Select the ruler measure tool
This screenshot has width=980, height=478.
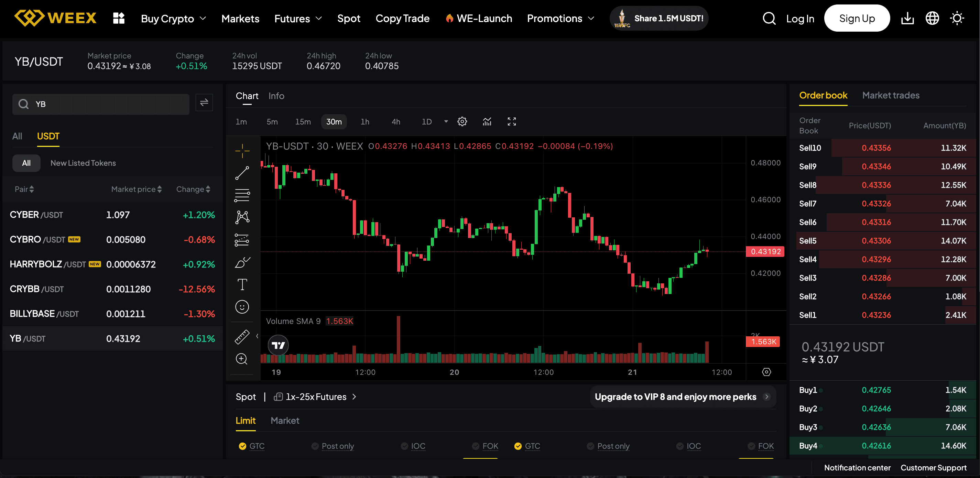[x=242, y=337]
